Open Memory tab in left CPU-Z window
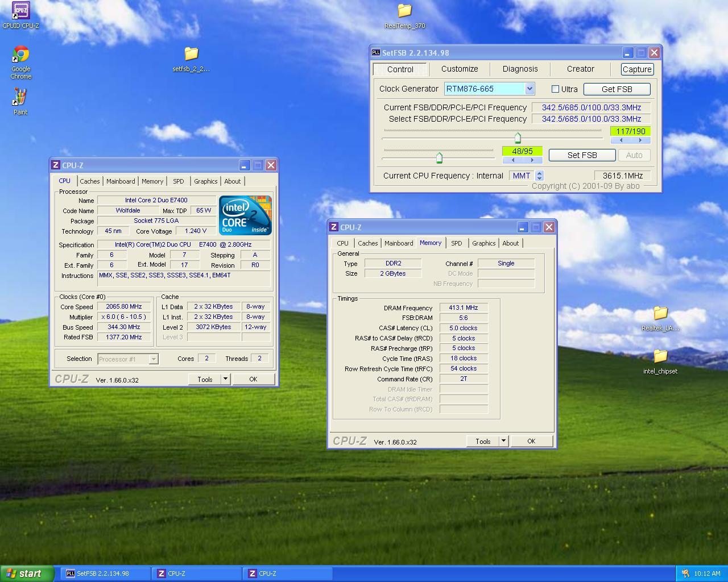Screen dimensions: 728x582 152,181
